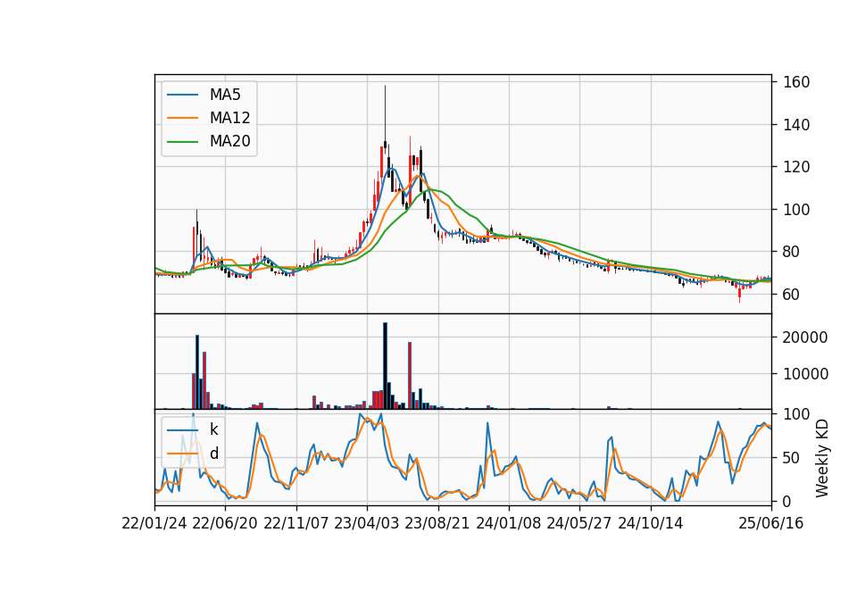Click the 20000 volume axis tick label

pyautogui.click(x=805, y=337)
